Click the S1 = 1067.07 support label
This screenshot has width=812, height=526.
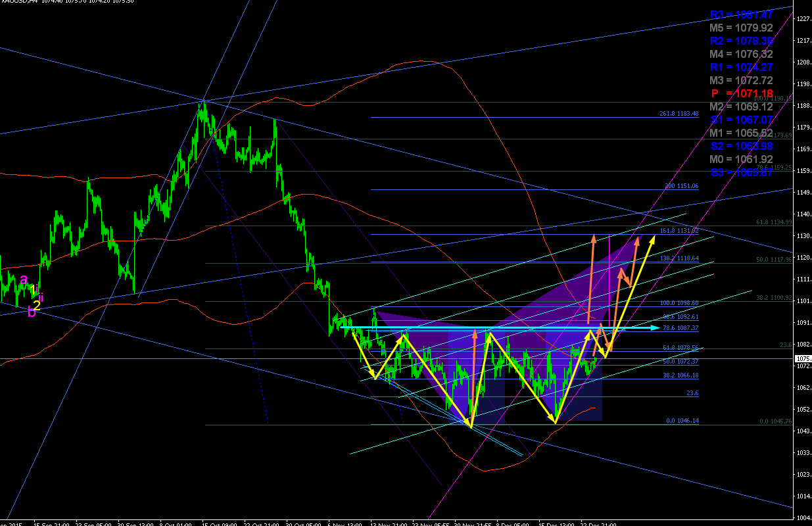click(x=741, y=120)
